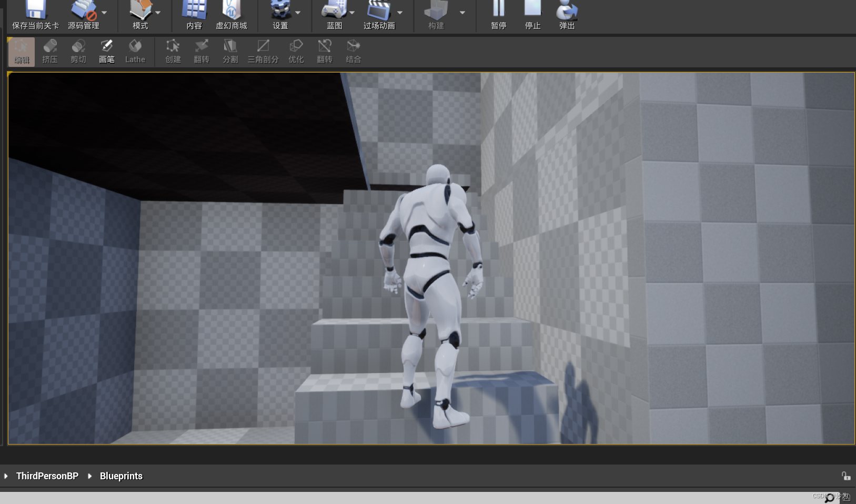Image resolution: width=856 pixels, height=504 pixels.
Task: Click the ThirdPersonBP breadcrumb folder
Action: pyautogui.click(x=47, y=476)
